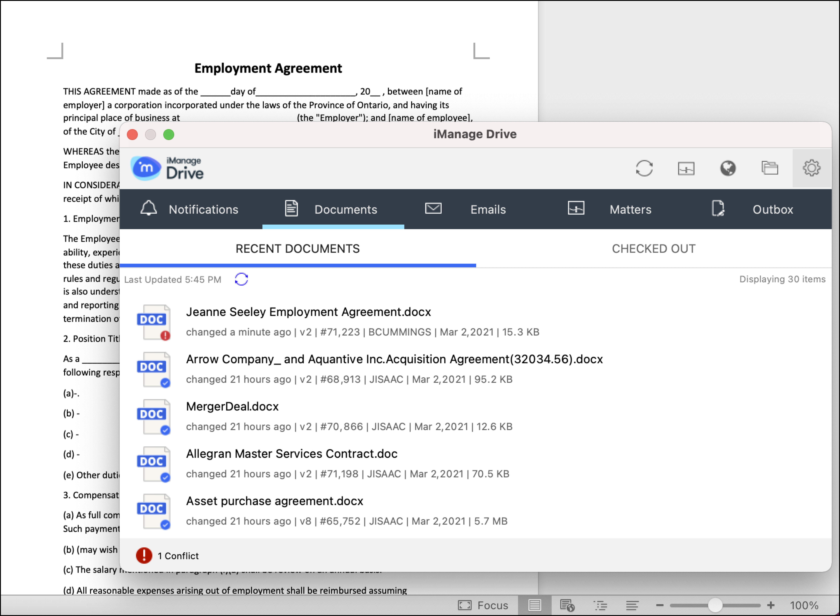The image size is (840, 616).
Task: Open MergerDeal.docx from the list
Action: pyautogui.click(x=232, y=406)
